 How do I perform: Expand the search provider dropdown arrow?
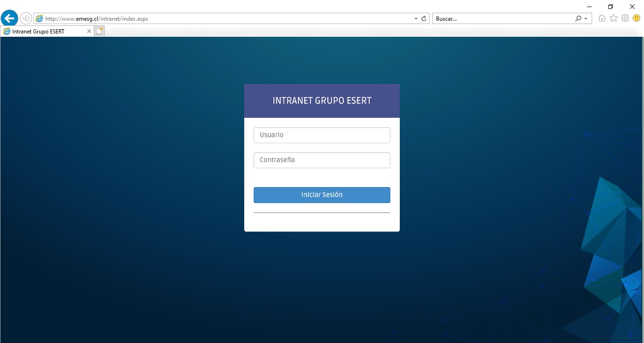pos(586,19)
